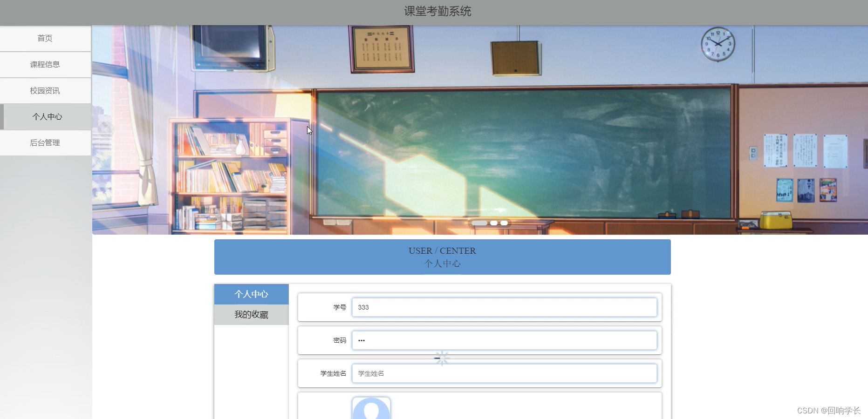
Task: Click the USER / CENTER blue banner
Action: [442, 257]
